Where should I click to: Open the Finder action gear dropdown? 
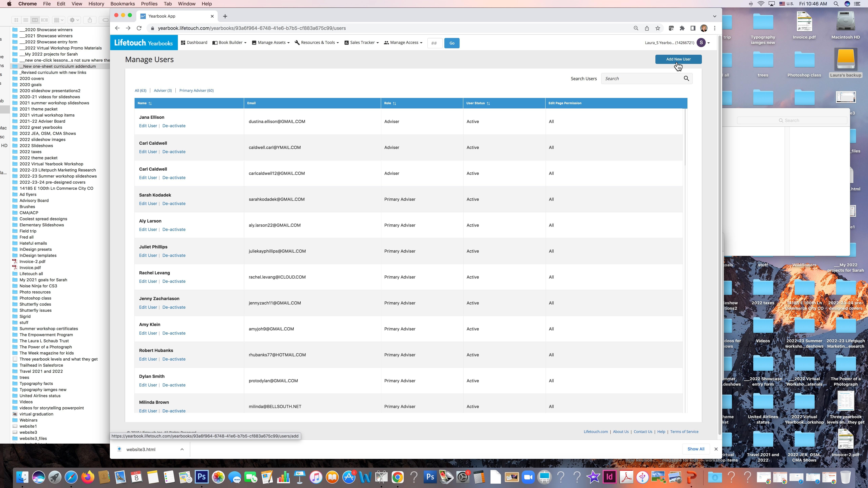(74, 20)
